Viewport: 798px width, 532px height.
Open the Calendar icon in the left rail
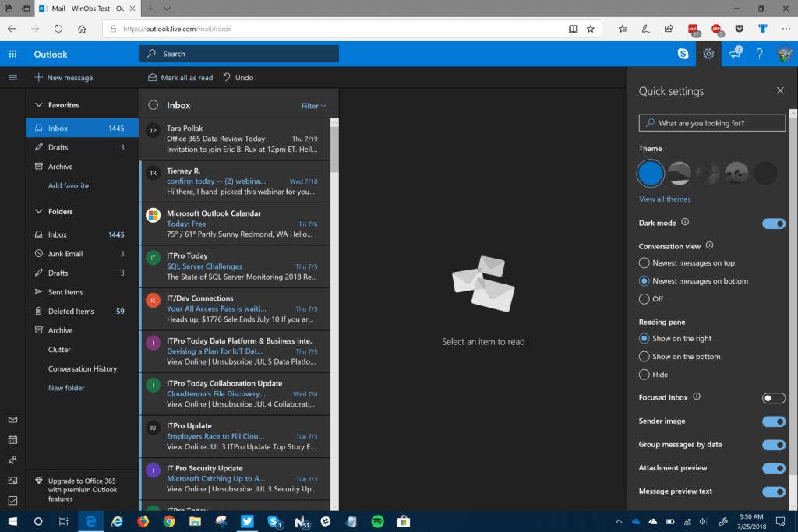pos(12,439)
